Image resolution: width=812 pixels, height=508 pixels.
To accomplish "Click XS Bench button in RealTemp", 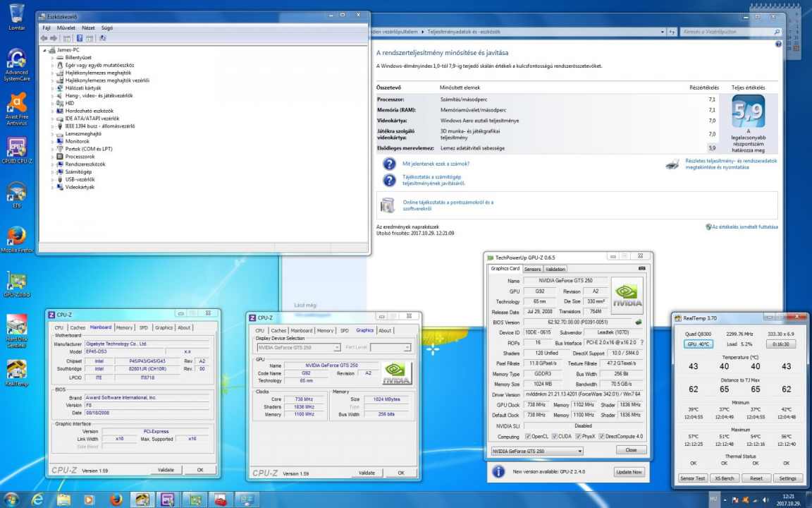I will click(724, 478).
